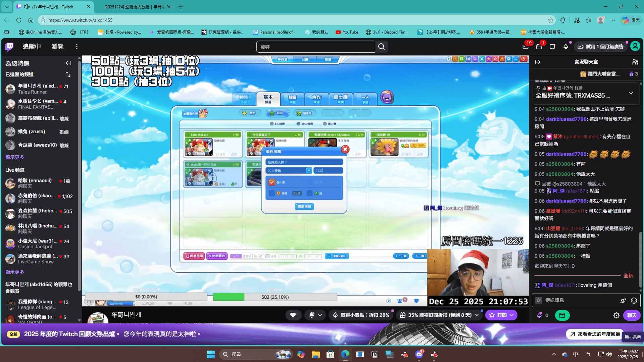Image resolution: width=644 pixels, height=362 pixels.
Task: Click the Twitch home logo icon
Action: pyautogui.click(x=9, y=47)
